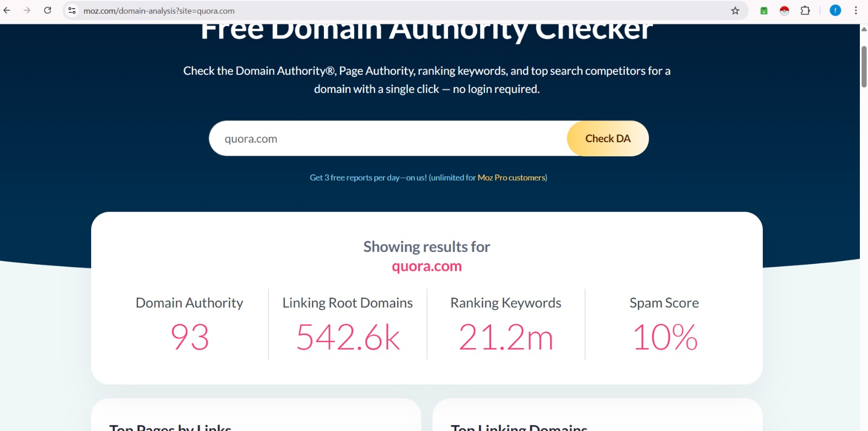Click the Linking Root Domains value 542.6k
Viewport: 868px width, 431px height.
[x=348, y=337]
